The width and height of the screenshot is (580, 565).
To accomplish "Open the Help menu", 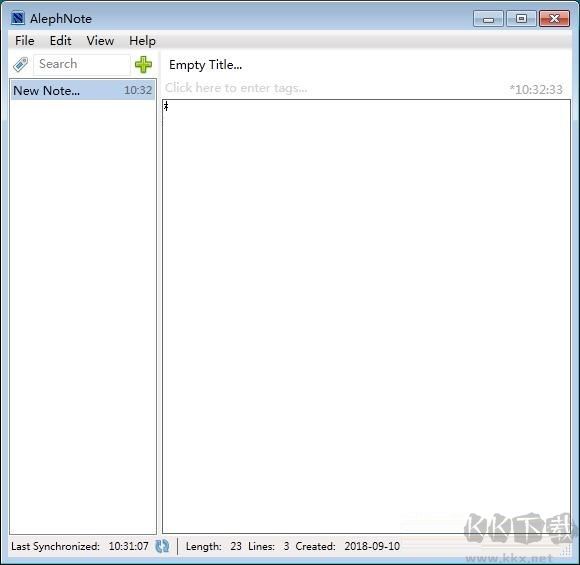I will coord(142,41).
